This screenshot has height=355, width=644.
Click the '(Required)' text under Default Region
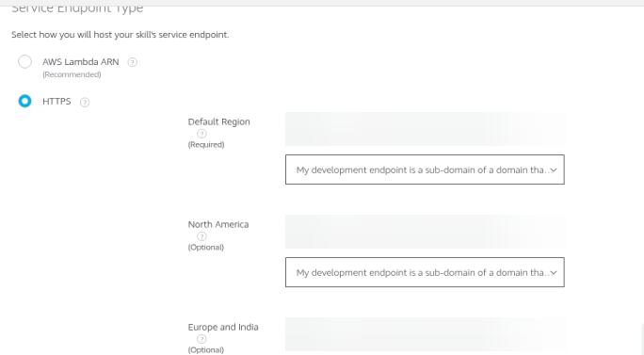pyautogui.click(x=206, y=145)
